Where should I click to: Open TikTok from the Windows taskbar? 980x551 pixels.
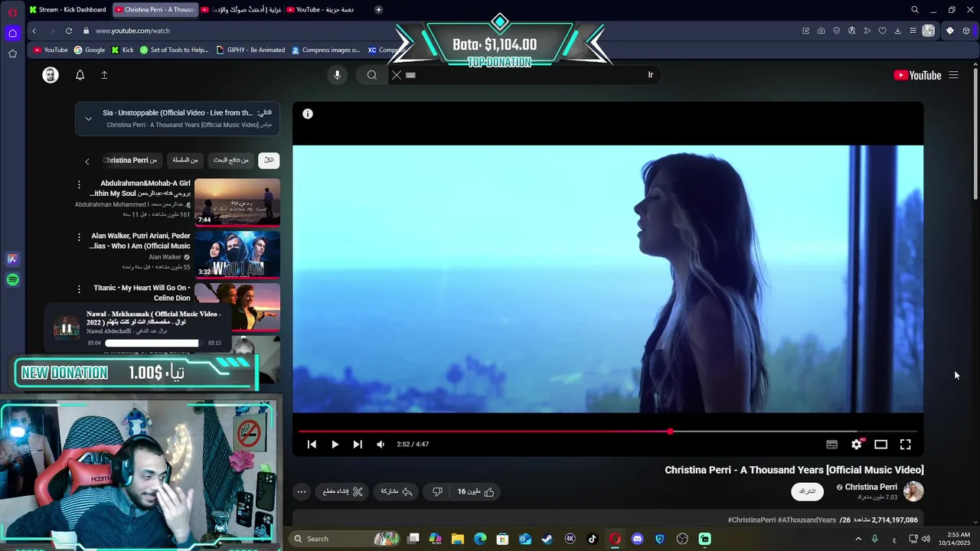[592, 539]
